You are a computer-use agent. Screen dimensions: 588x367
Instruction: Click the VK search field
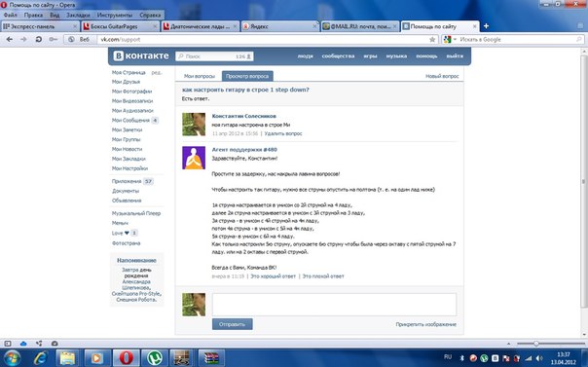(x=214, y=56)
